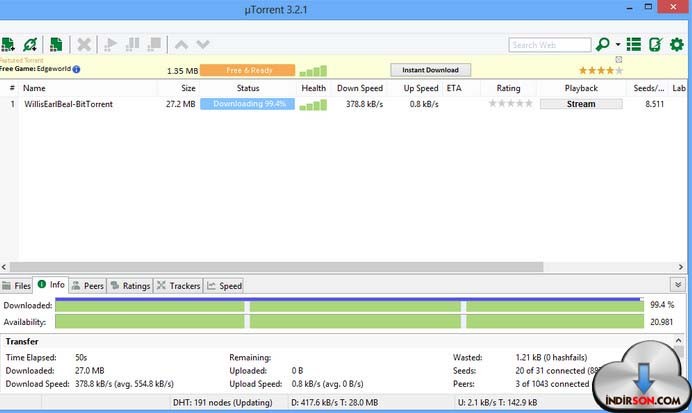Click DHT: 191 nodes status entry
692x413 pixels.
[x=223, y=402]
